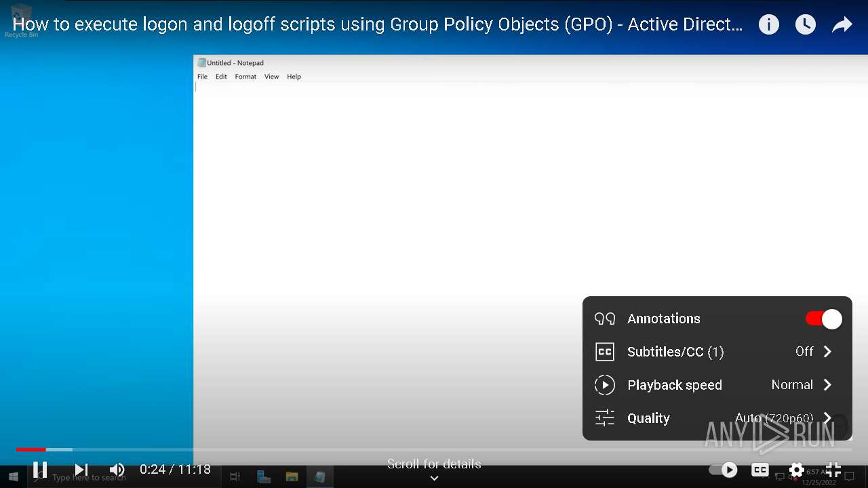Viewport: 868px width, 488px height.
Task: Show video info card icon
Action: 768,25
